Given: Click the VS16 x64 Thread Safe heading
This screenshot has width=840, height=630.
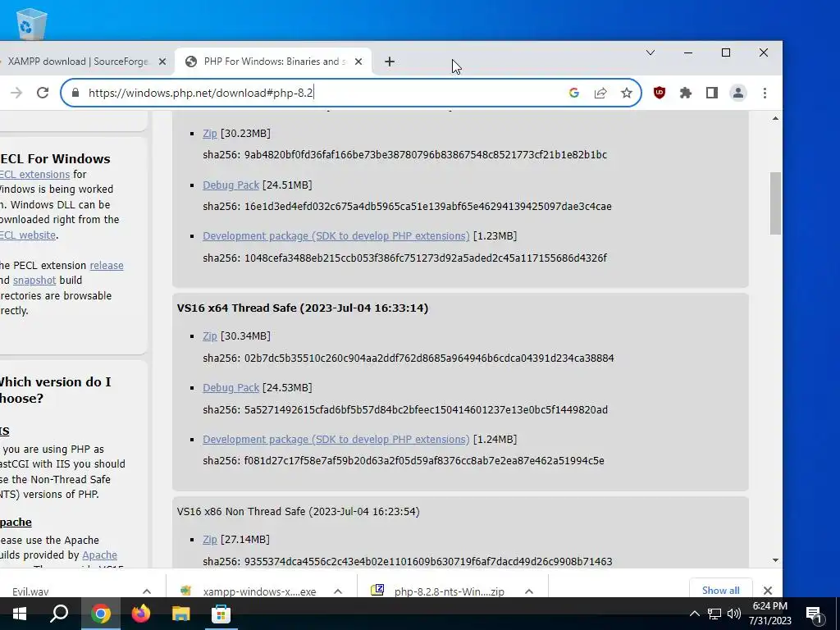Looking at the screenshot, I should coord(303,308).
